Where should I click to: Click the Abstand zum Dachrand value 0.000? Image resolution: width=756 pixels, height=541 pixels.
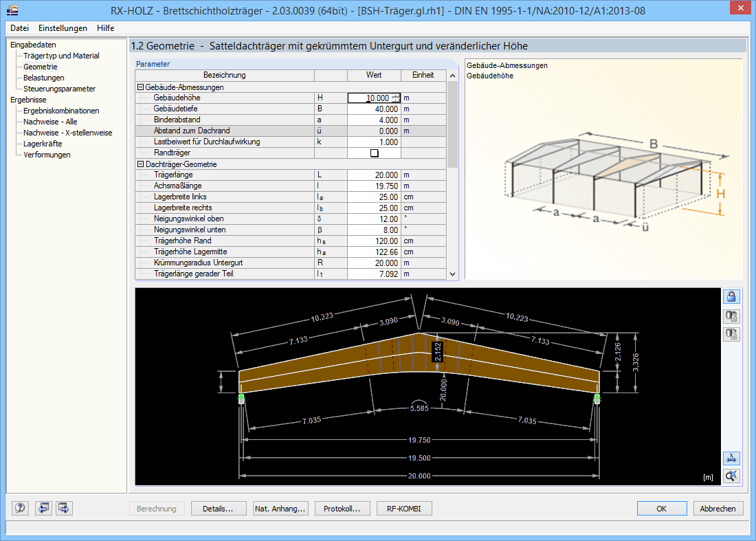click(x=374, y=131)
